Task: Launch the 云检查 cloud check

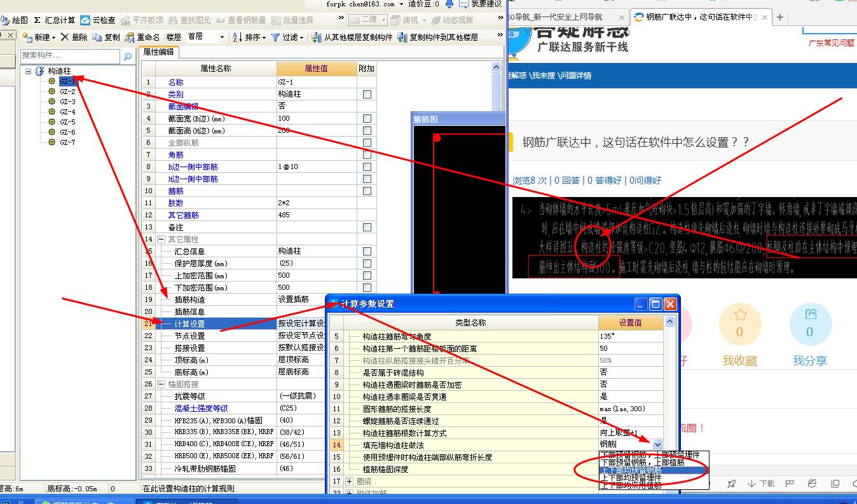Action: pyautogui.click(x=98, y=20)
